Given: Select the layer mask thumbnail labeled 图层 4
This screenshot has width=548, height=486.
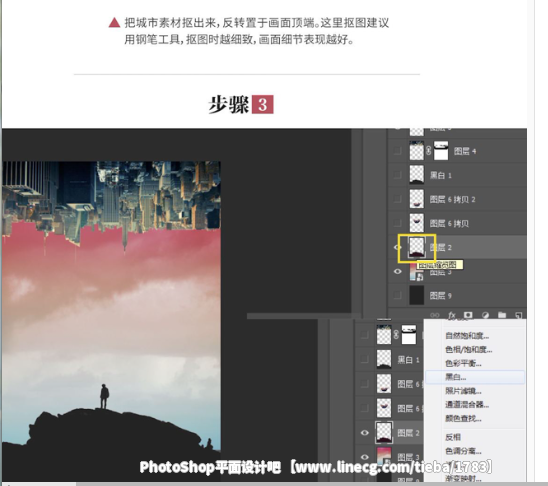Looking at the screenshot, I should pyautogui.click(x=441, y=151).
